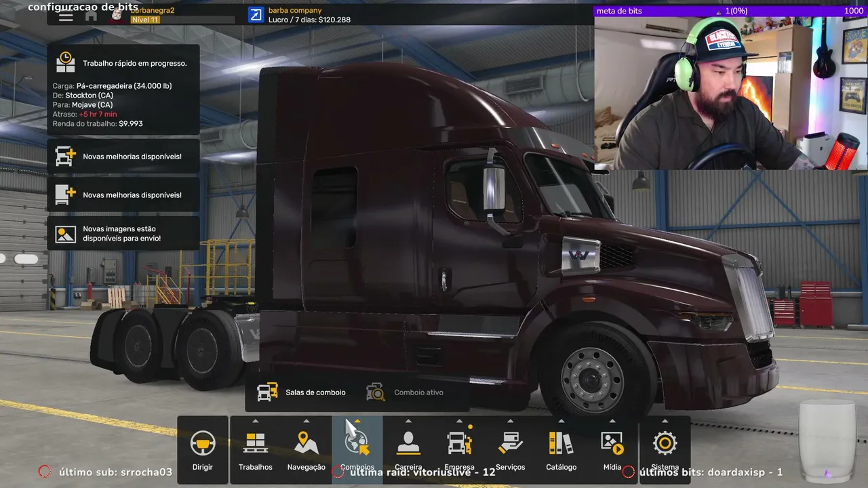This screenshot has width=868, height=488.
Task: Open Empresa via the truck and driver icon
Action: click(x=459, y=443)
